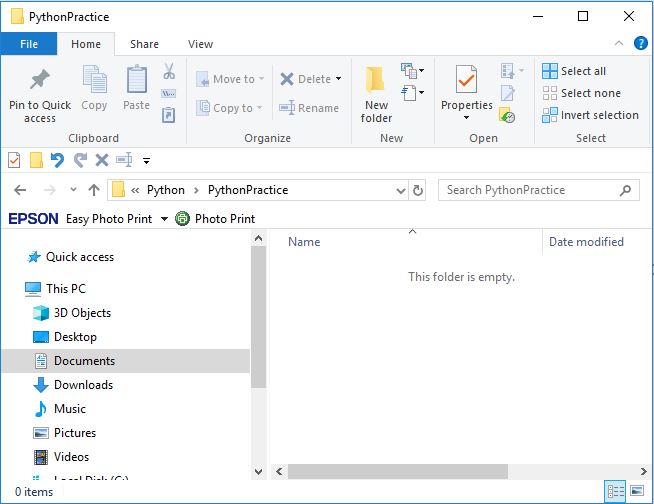Open Customize Quick Access Toolbar dropdown

(146, 160)
